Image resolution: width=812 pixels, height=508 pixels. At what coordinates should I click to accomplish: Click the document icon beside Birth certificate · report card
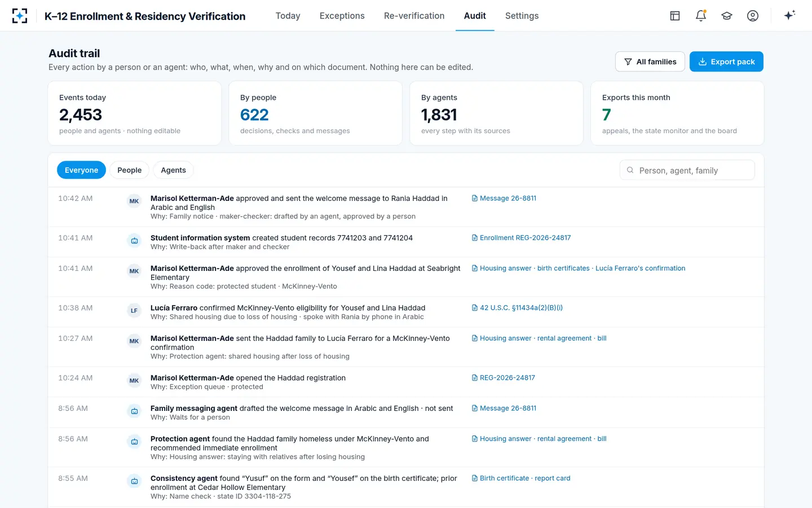[475, 478]
